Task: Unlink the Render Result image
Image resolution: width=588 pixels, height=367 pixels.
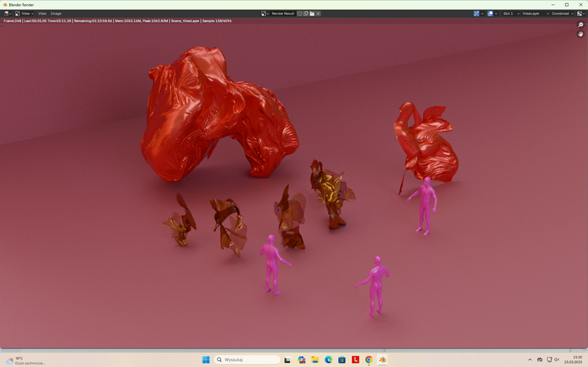Action: point(318,14)
